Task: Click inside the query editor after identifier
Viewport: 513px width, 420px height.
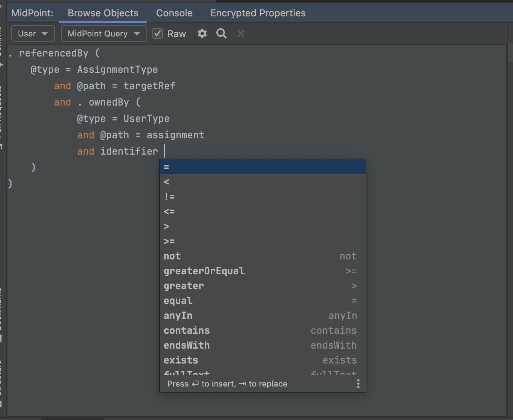Action: click(x=165, y=151)
